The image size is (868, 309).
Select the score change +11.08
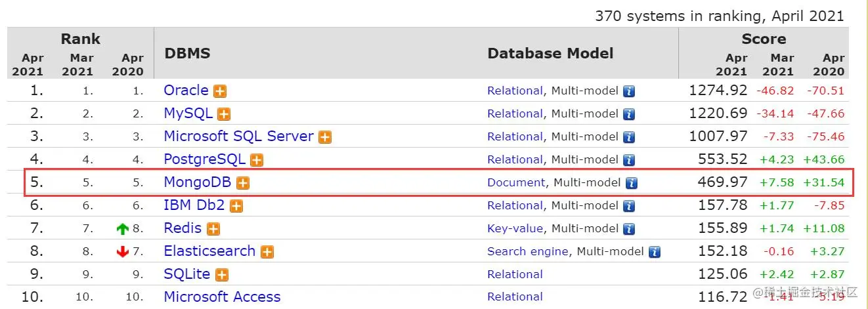pos(823,229)
